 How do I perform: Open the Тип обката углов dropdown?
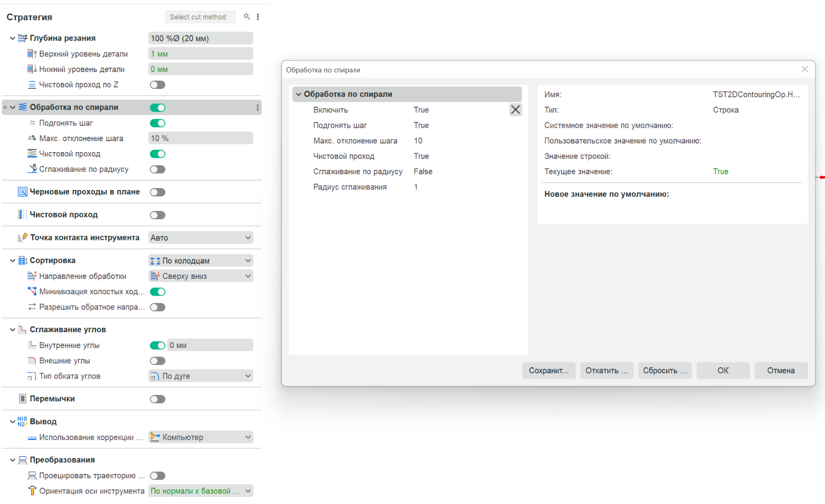pos(201,376)
